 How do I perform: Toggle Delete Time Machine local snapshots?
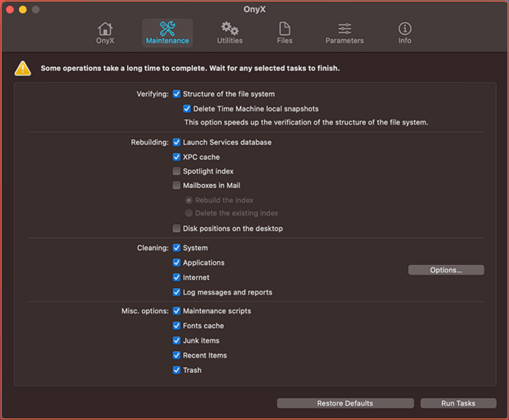tap(187, 109)
